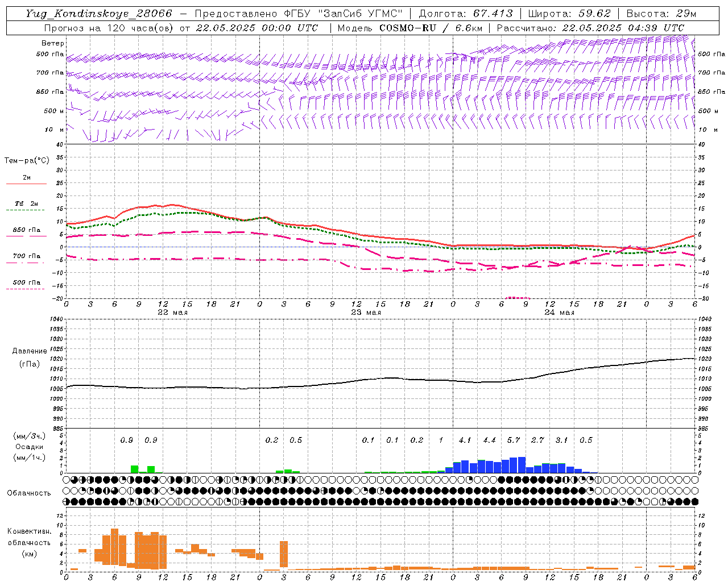Screen dimensions: 728x582
Task: Click the 4.1 precipitation total
Action: click(465, 440)
